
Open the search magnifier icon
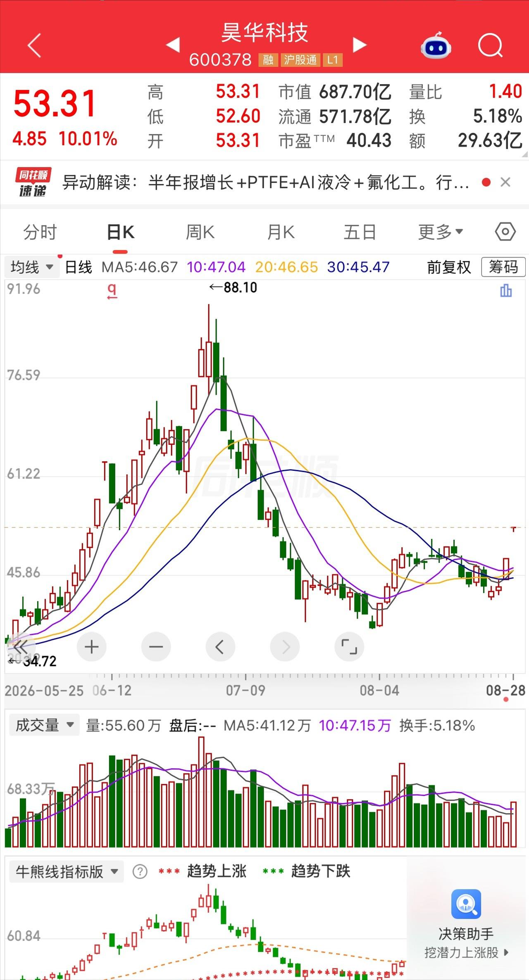point(490,45)
